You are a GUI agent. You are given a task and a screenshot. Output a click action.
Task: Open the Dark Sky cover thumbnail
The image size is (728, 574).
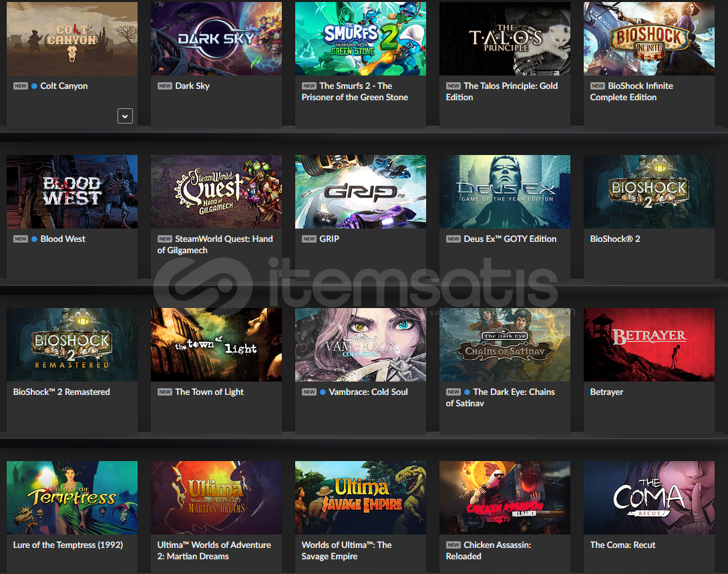pos(216,39)
